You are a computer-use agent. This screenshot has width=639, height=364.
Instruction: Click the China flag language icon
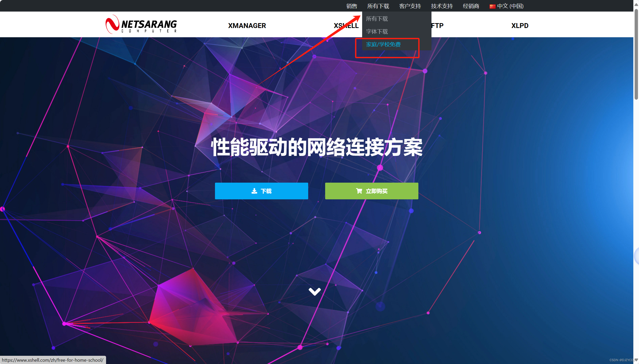(x=492, y=6)
